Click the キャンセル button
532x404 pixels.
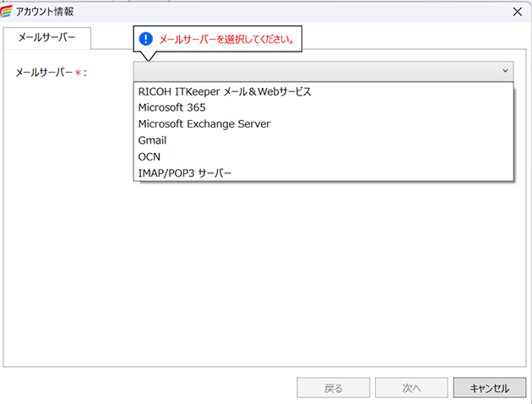pyautogui.click(x=489, y=388)
